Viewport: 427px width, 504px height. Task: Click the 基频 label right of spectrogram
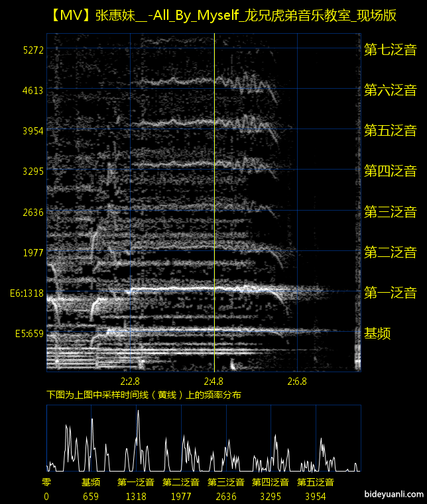(x=377, y=333)
